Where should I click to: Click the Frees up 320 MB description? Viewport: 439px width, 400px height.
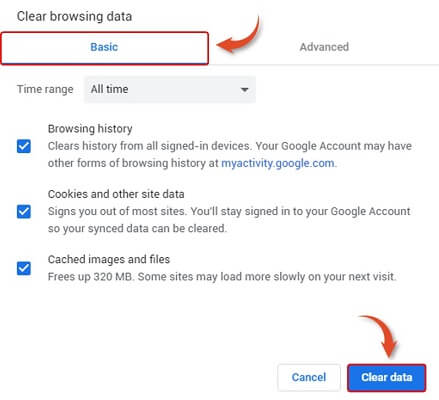tap(222, 277)
